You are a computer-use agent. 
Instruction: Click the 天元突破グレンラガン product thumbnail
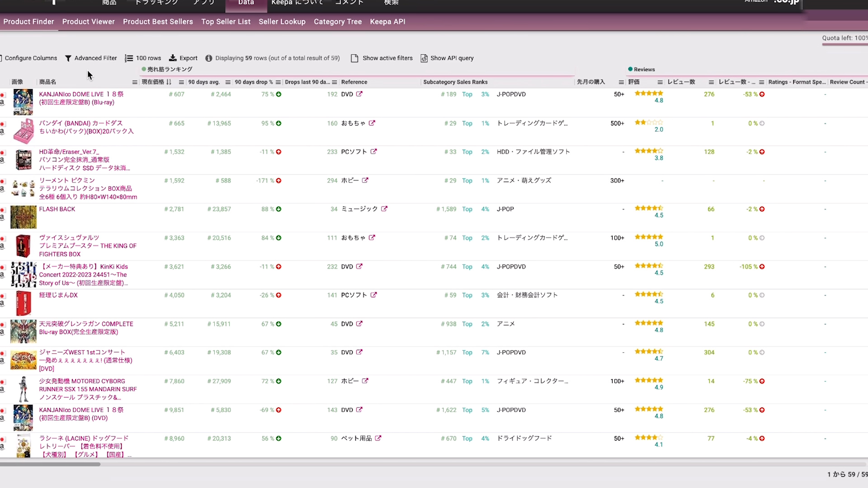(23, 331)
